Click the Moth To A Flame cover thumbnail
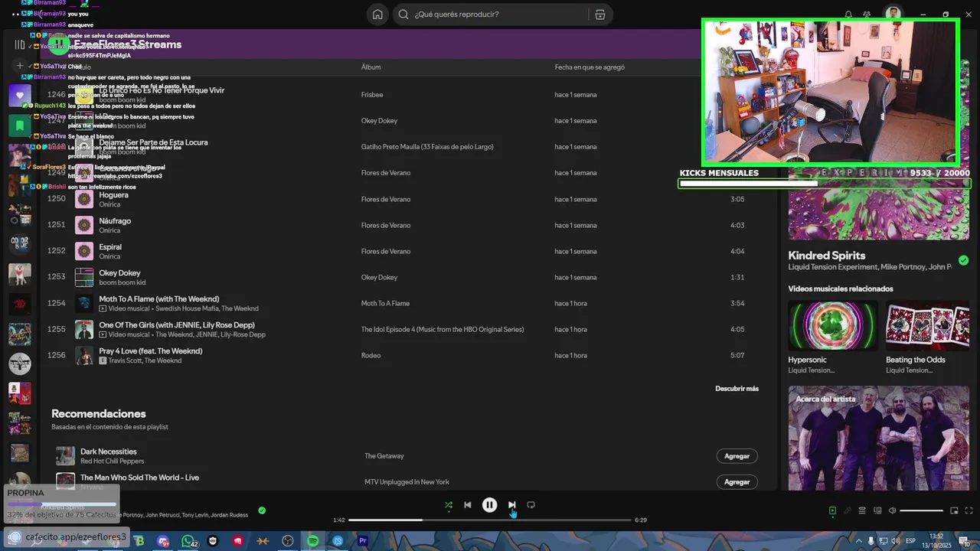Screen dimensions: 980x551 [84, 303]
